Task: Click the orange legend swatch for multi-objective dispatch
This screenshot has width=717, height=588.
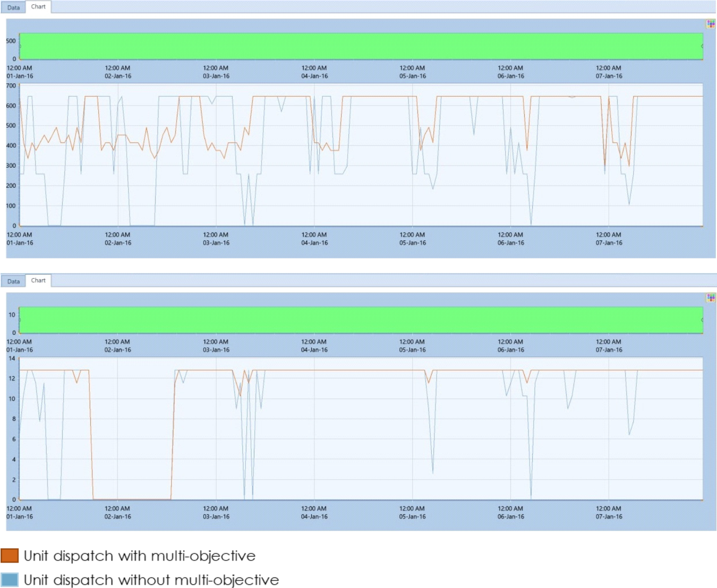Action: coord(10,556)
